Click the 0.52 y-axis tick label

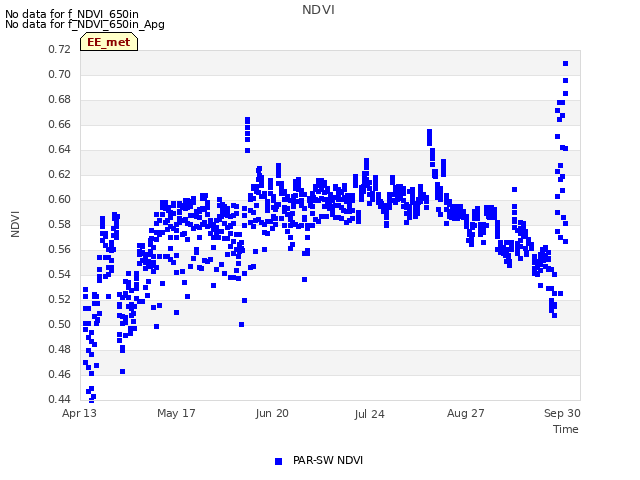point(60,299)
